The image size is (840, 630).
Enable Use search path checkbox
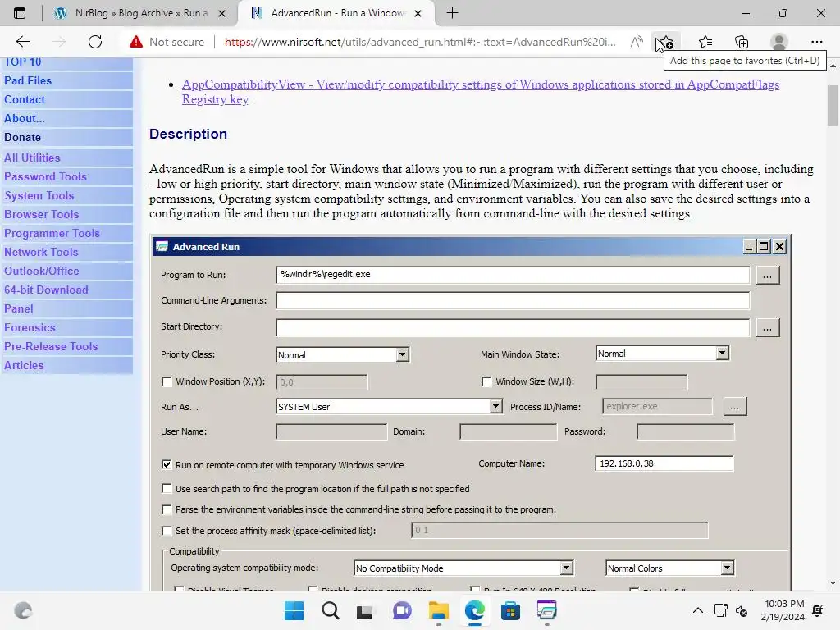(x=167, y=489)
